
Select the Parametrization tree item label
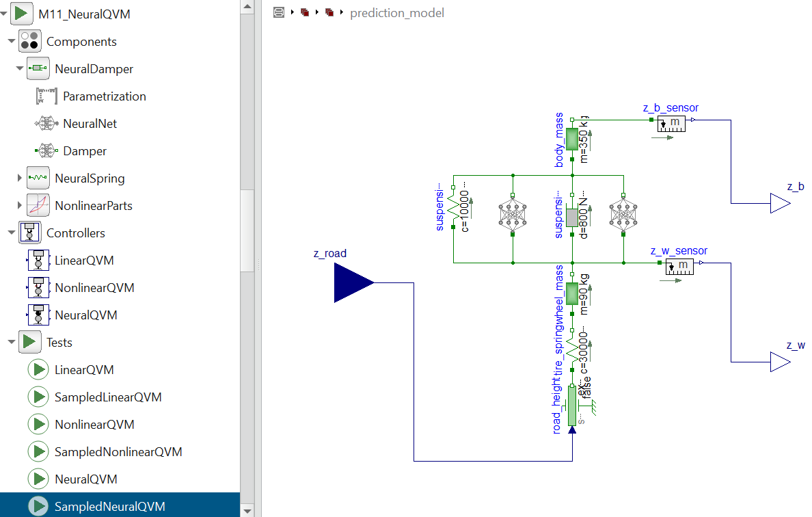[x=105, y=96]
